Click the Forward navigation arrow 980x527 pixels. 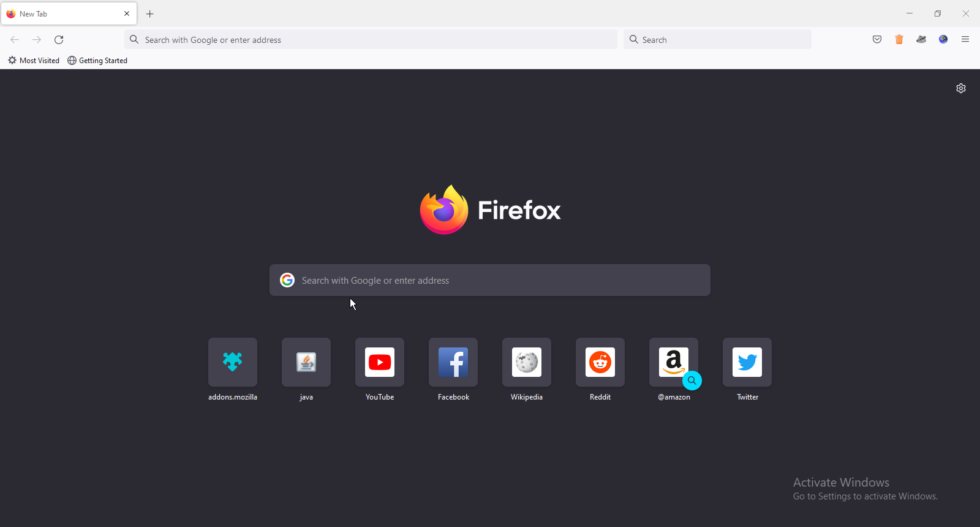pos(37,40)
